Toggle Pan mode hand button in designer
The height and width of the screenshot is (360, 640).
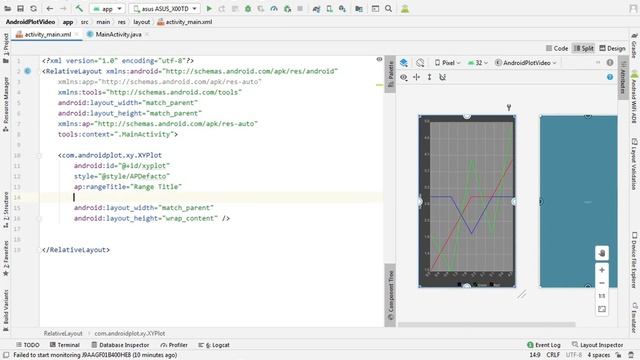coord(602,253)
